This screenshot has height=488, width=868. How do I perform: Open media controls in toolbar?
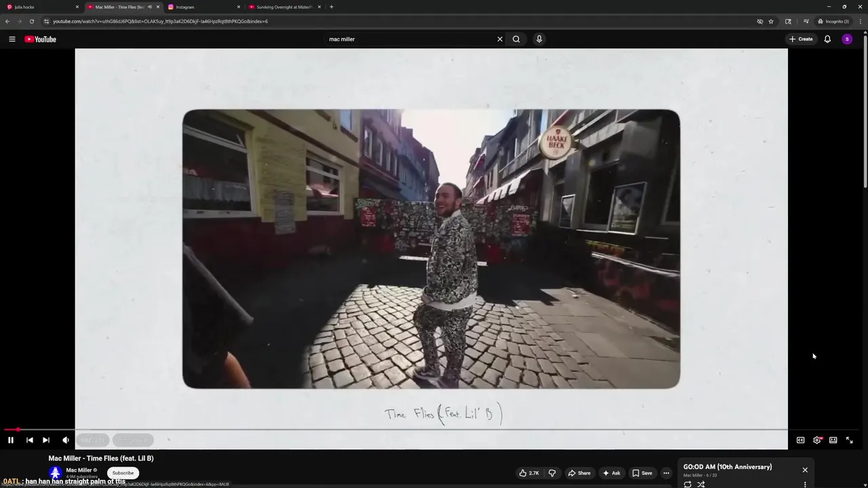pyautogui.click(x=806, y=21)
